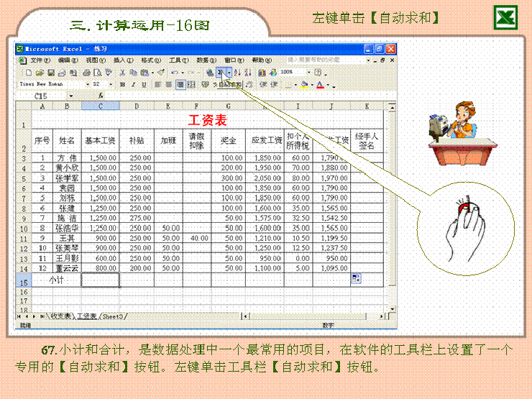Select the 工资表 sheet tab
This screenshot has width=532, height=399.
pos(87,316)
